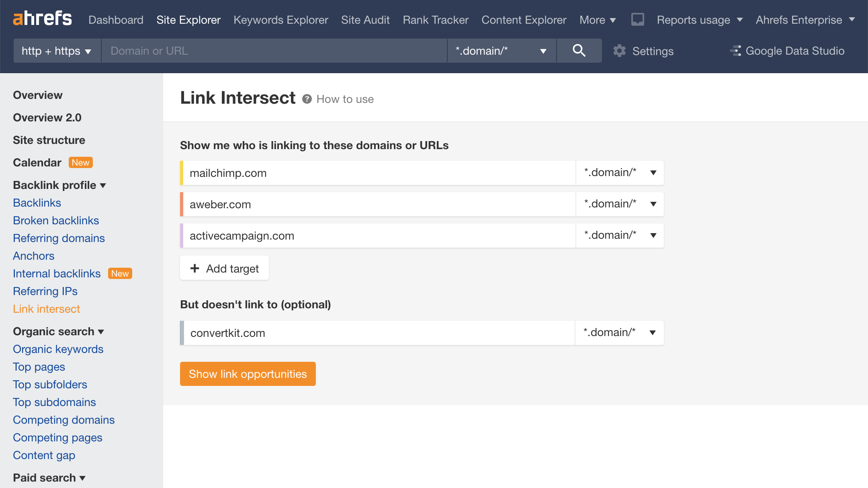The height and width of the screenshot is (488, 868).
Task: Open Referring domains report link
Action: (x=59, y=238)
